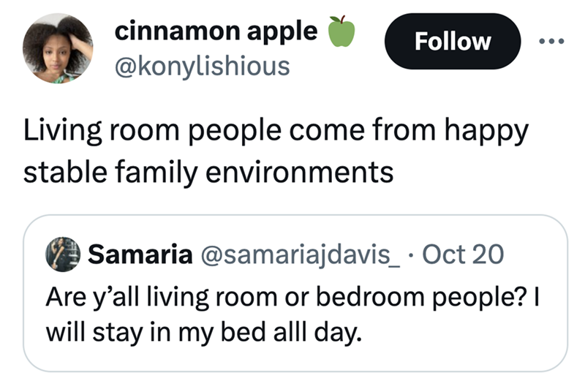Viewport: 585px width, 392px height.
Task: Open the "cinnamon apple" display name link
Action: click(x=216, y=31)
